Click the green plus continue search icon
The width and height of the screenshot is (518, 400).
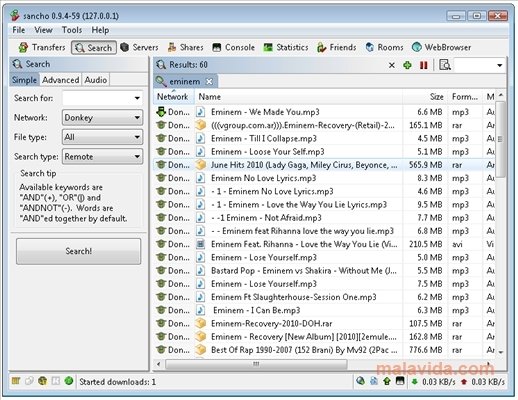coord(407,65)
